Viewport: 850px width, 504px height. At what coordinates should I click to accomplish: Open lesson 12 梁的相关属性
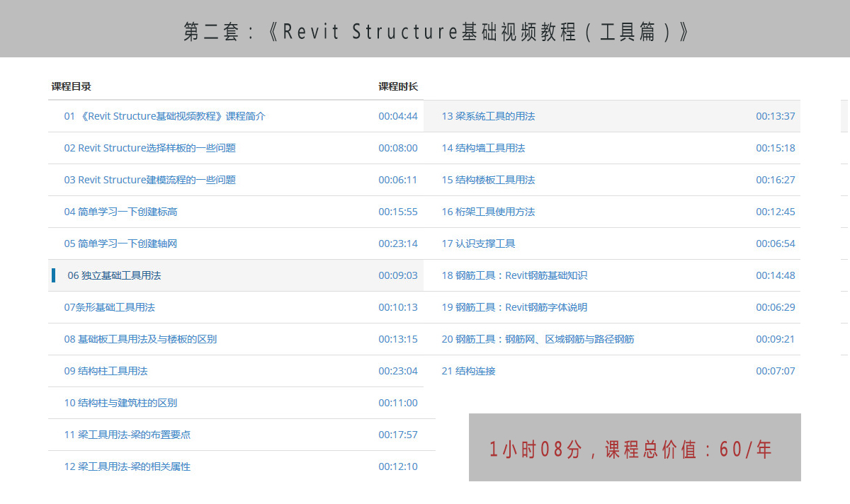click(x=127, y=466)
